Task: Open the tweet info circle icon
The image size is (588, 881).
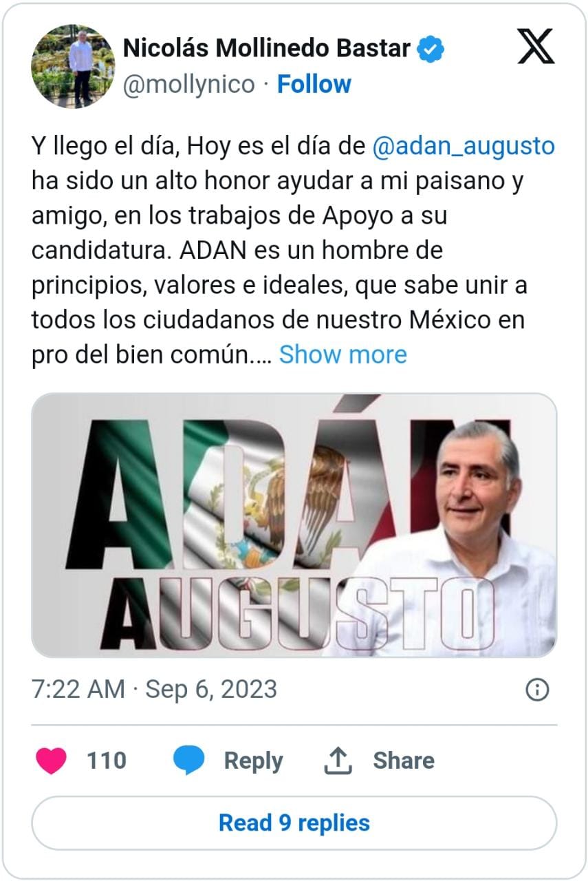Action: pos(537,690)
